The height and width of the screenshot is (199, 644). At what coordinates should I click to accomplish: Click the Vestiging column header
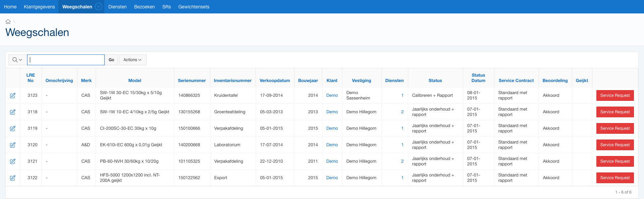[x=362, y=81]
